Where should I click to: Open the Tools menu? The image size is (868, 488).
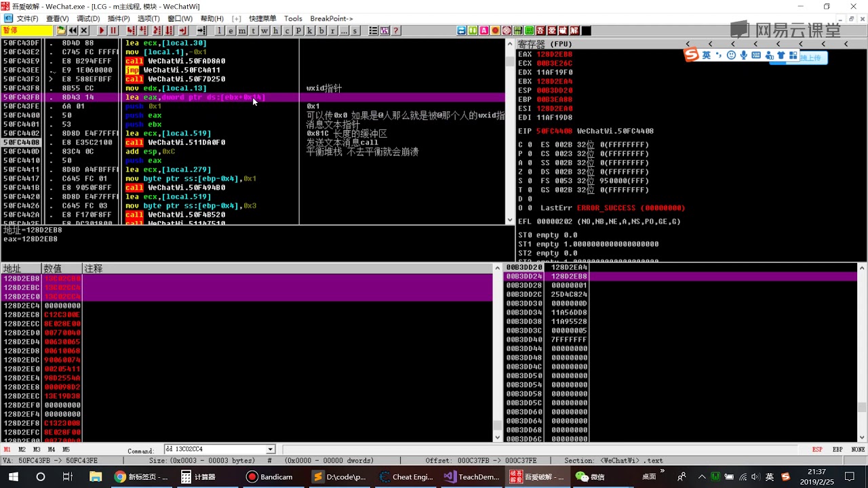[293, 18]
